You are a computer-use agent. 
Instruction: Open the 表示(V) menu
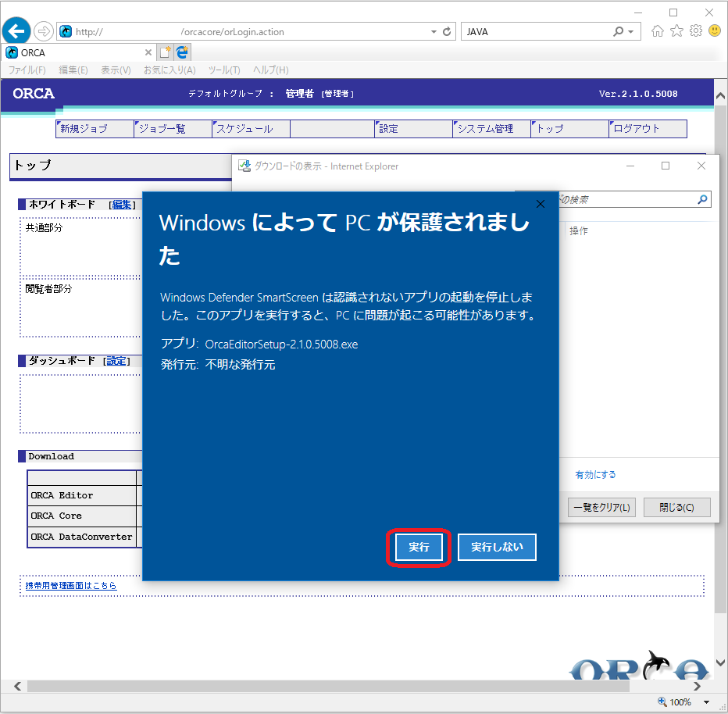pyautogui.click(x=116, y=70)
